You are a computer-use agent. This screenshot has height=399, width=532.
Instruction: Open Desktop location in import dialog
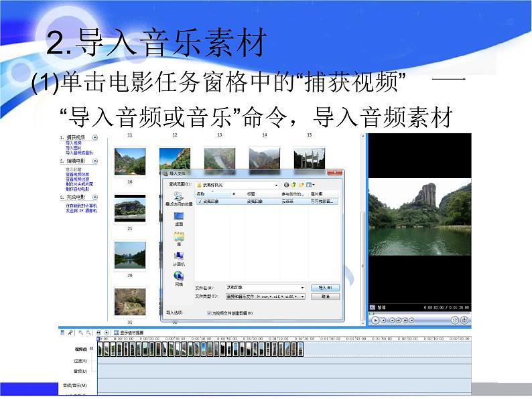(178, 217)
